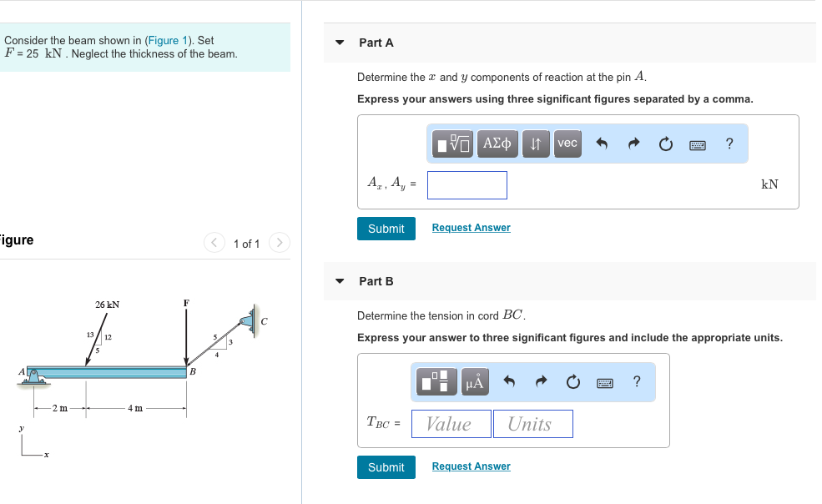Open the template builder icon in Part B

coord(437,381)
